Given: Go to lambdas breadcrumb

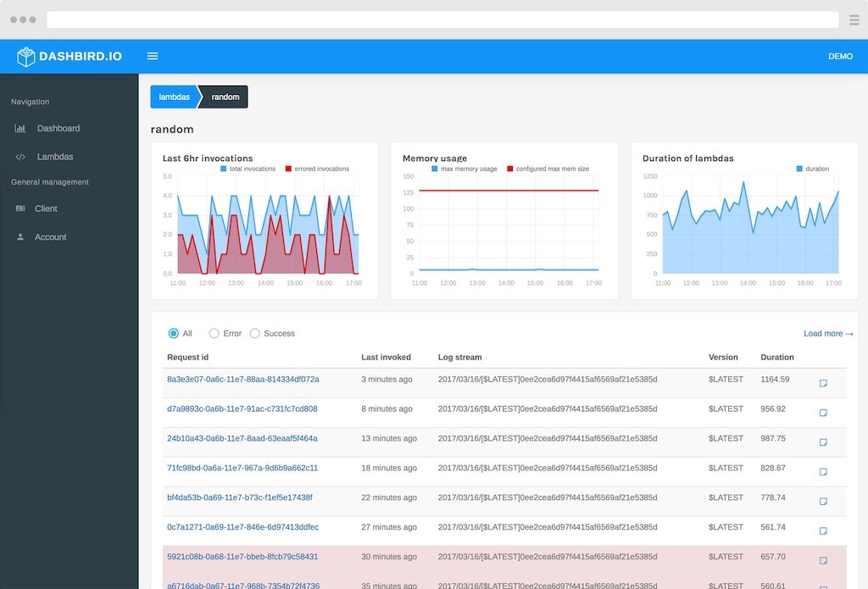Looking at the screenshot, I should point(175,97).
